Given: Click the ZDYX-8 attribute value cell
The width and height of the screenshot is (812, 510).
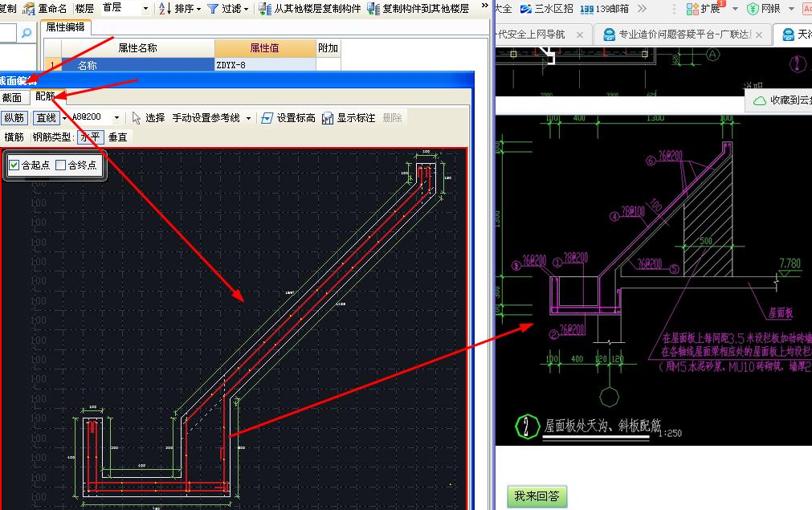Looking at the screenshot, I should [265, 65].
